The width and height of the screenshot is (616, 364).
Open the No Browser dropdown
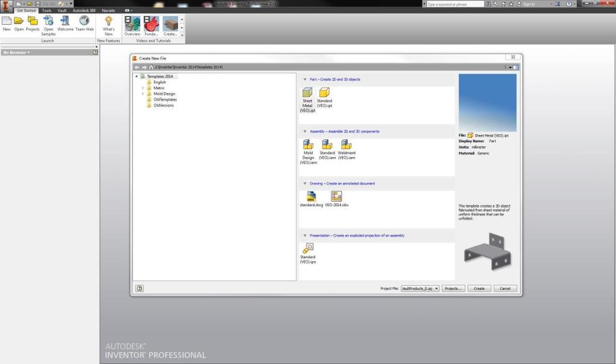tap(16, 52)
